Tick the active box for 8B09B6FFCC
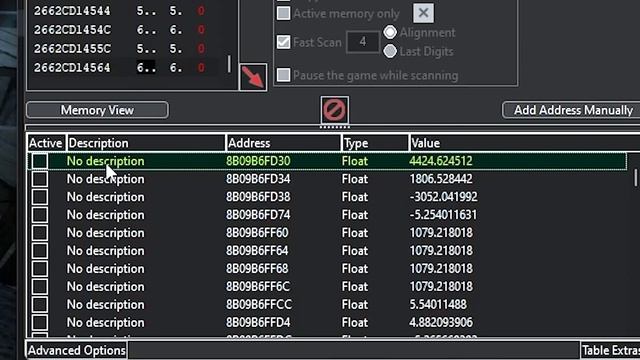 pos(40,304)
